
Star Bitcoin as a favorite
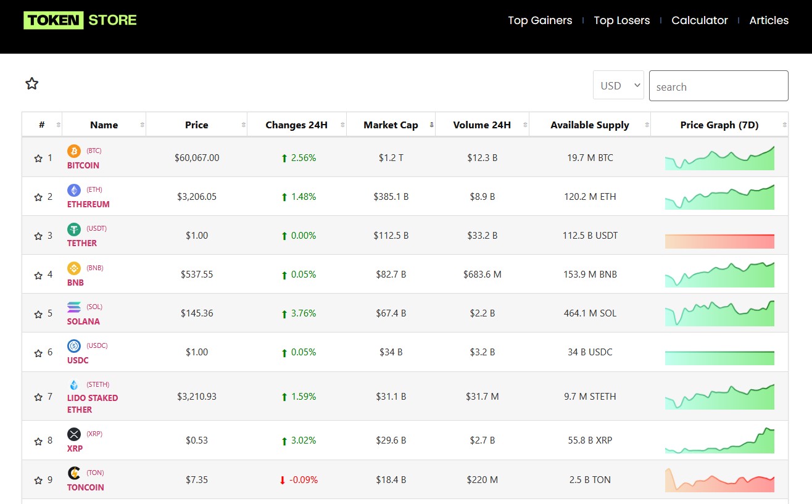(x=38, y=159)
